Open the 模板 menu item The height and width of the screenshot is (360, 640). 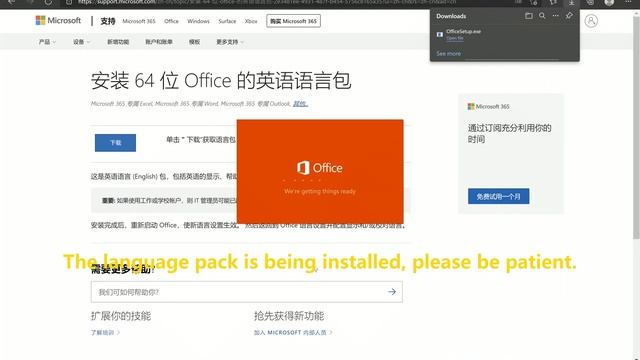pyautogui.click(x=194, y=42)
